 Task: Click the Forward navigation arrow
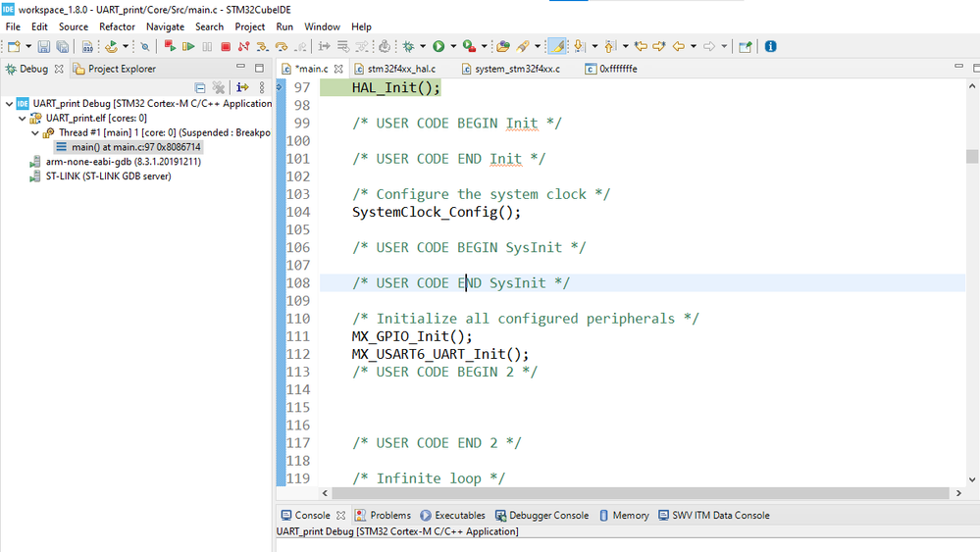(x=709, y=46)
